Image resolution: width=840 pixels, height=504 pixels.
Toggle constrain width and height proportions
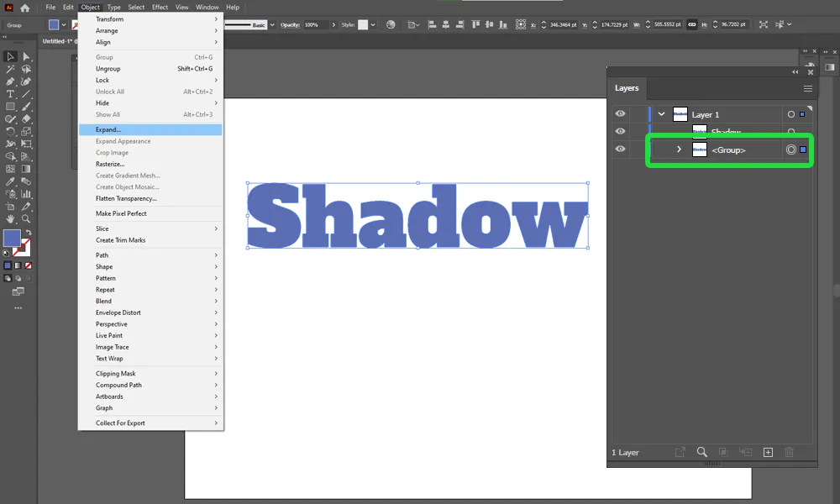tap(692, 24)
